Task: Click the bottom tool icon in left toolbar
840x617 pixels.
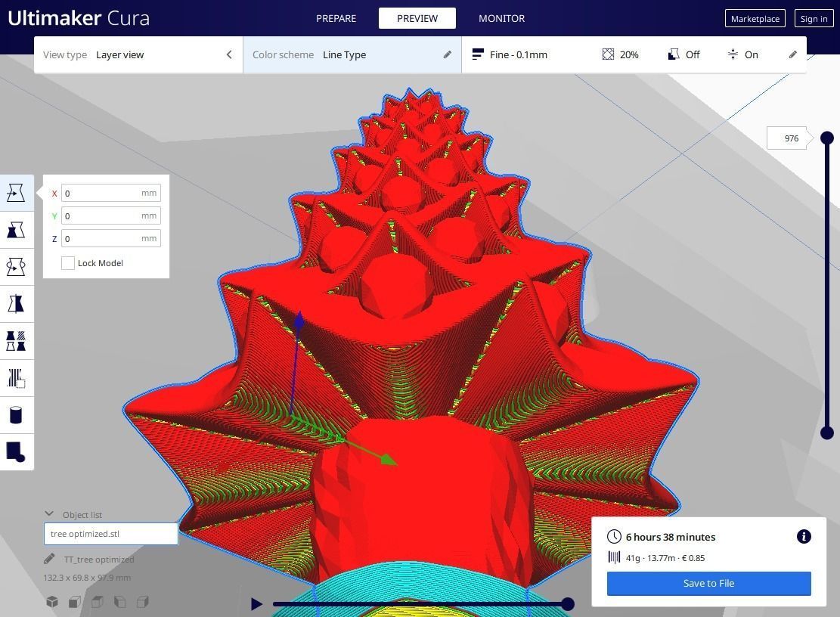Action: [x=16, y=452]
